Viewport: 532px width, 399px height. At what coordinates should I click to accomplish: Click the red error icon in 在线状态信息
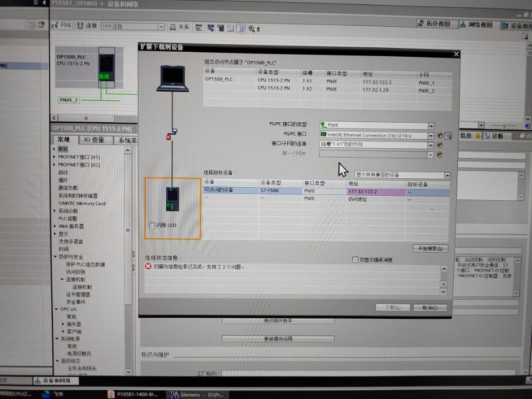(148, 266)
